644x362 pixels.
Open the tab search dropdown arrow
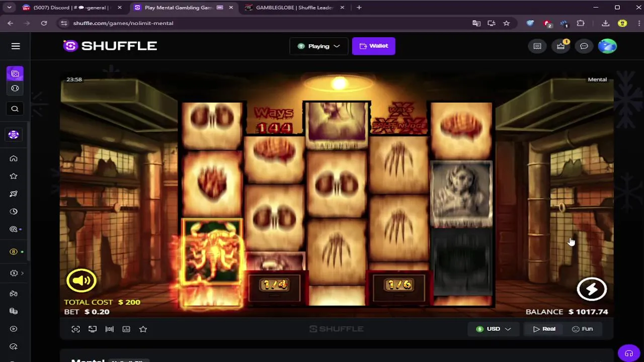tap(9, 8)
